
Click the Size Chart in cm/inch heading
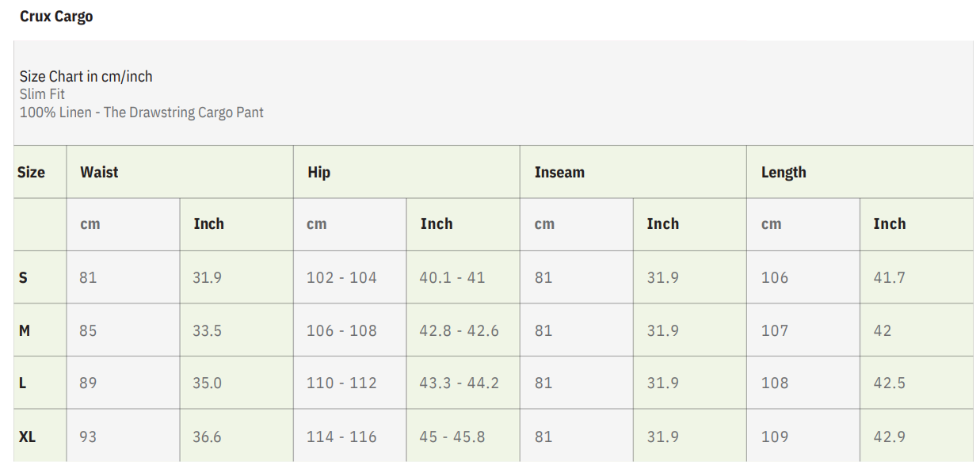86,77
